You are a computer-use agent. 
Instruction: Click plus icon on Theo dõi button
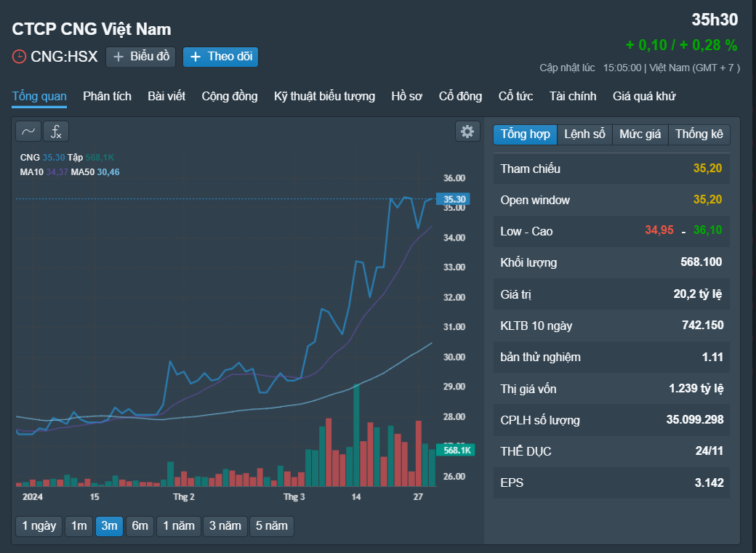click(196, 57)
